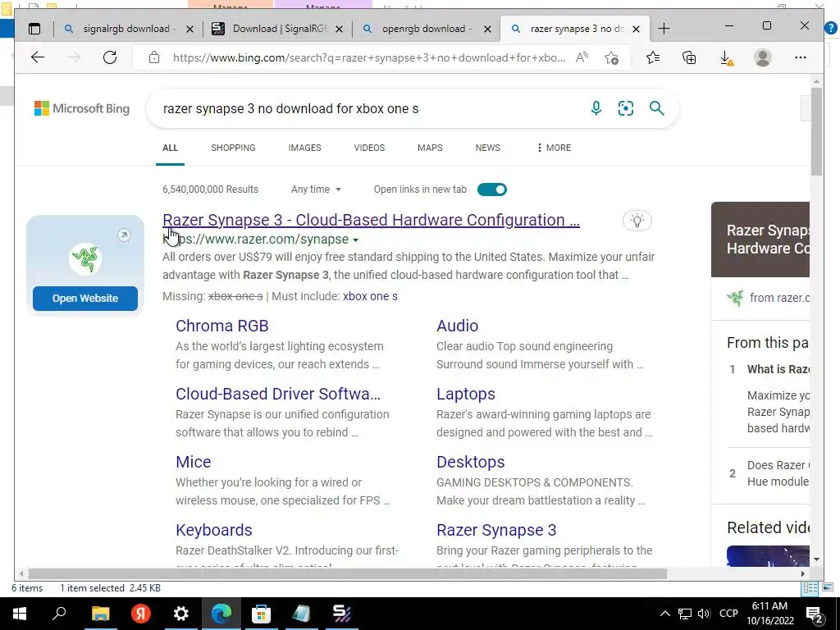This screenshot has height=630, width=840.
Task: Launch Yandex browser from taskbar
Action: pos(140,614)
